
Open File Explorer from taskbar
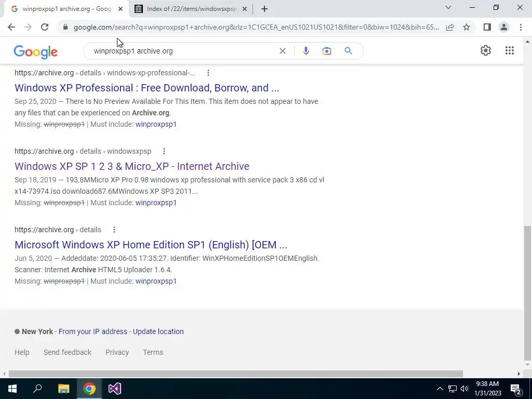pyautogui.click(x=63, y=389)
